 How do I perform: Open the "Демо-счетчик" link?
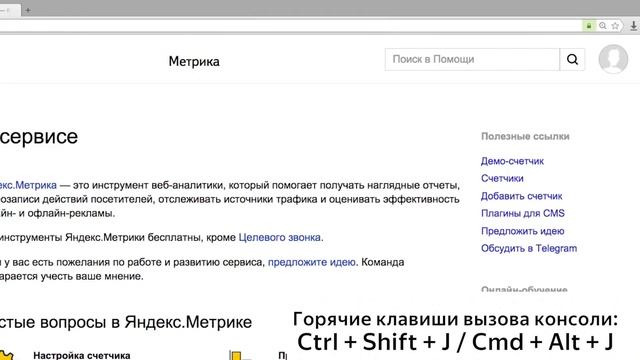[x=512, y=161]
